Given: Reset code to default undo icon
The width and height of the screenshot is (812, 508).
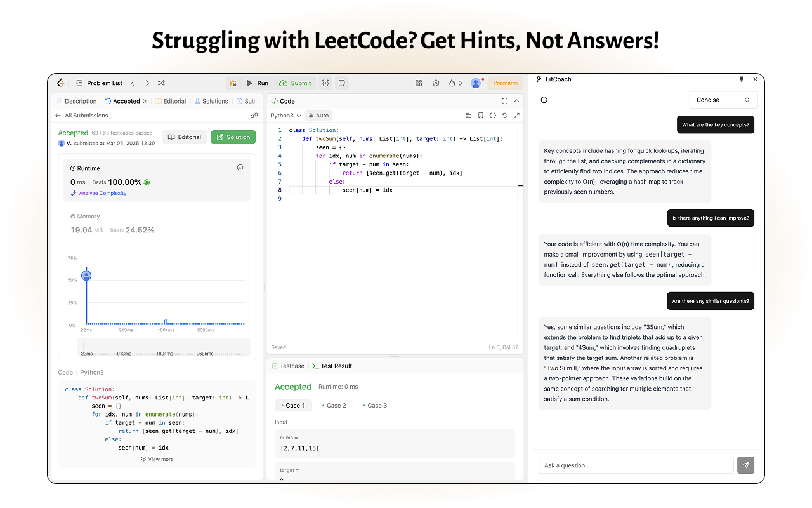Looking at the screenshot, I should pos(504,116).
